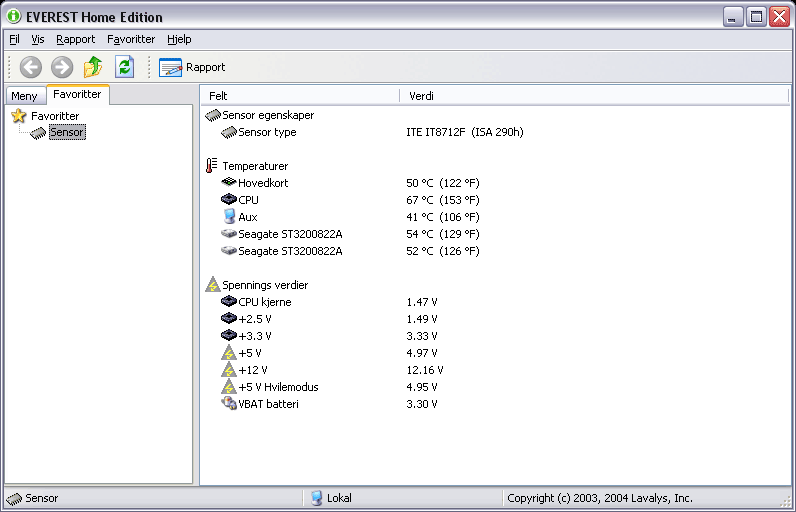Open the Rapport toolbar button
This screenshot has height=512, width=796.
click(192, 67)
